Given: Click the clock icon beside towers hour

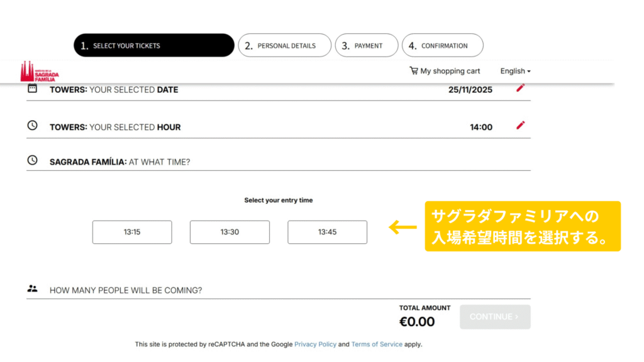Looking at the screenshot, I should pos(33,126).
